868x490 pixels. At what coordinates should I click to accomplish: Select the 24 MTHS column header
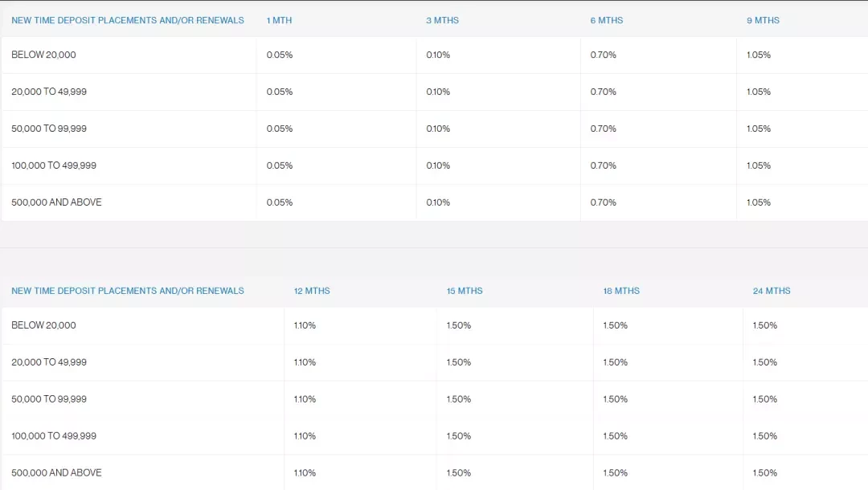pos(771,291)
